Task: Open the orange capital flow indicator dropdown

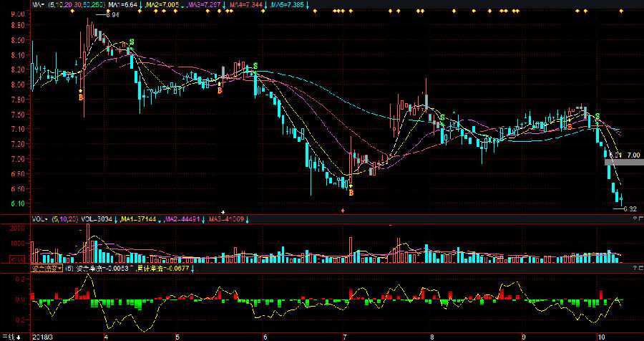Action: click(x=47, y=269)
